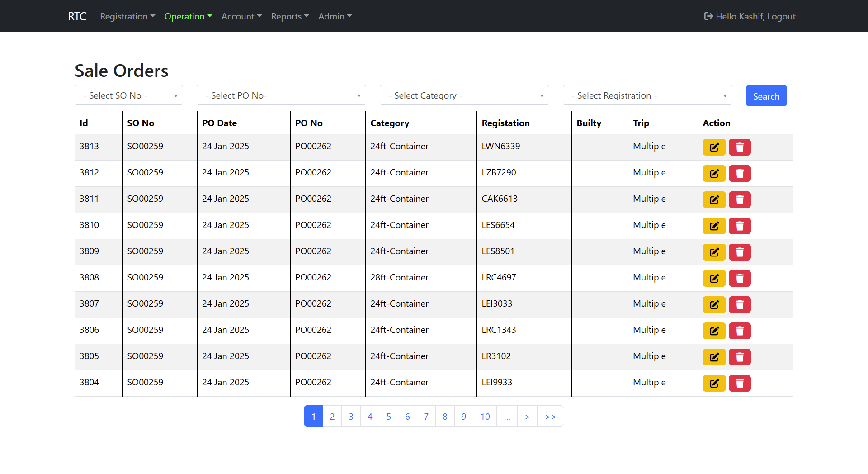The height and width of the screenshot is (474, 868).
Task: Open the Operation menu
Action: [188, 16]
